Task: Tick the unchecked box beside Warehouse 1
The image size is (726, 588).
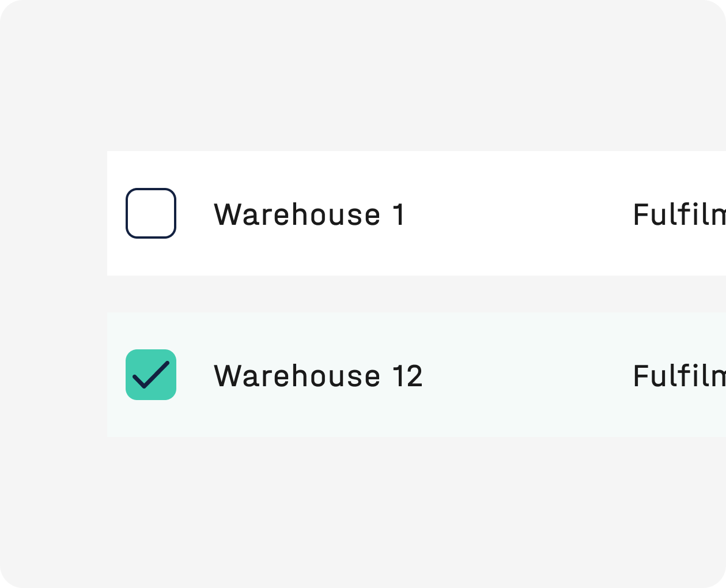Action: pyautogui.click(x=151, y=213)
